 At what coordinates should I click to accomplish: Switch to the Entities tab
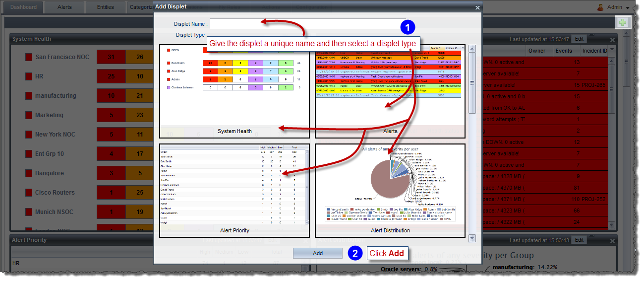point(105,7)
